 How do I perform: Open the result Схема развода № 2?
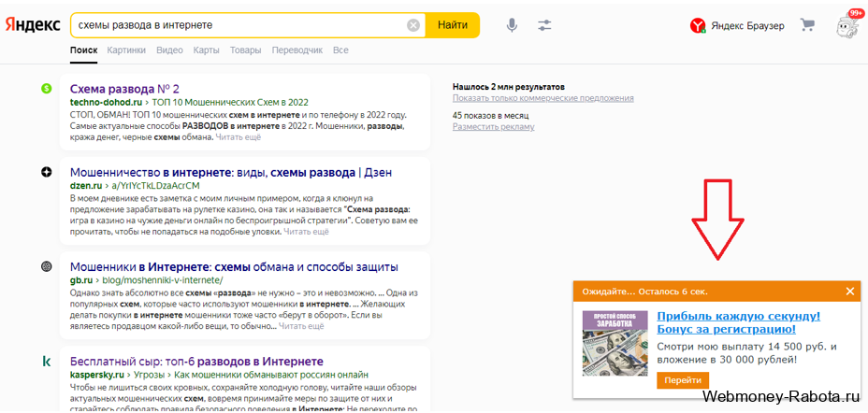(x=124, y=89)
